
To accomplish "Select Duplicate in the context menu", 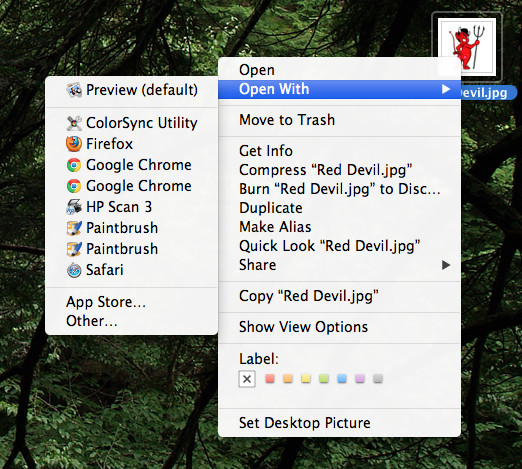I will (x=339, y=208).
